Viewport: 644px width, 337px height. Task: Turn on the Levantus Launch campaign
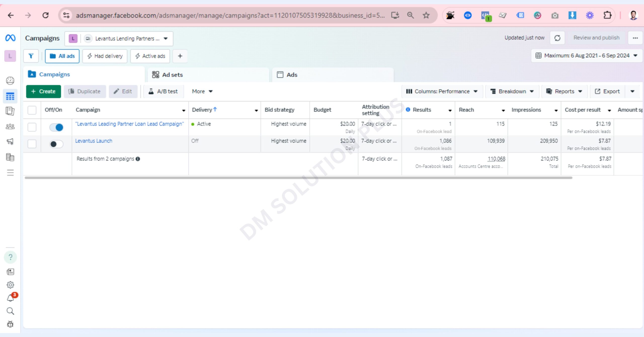pos(56,144)
